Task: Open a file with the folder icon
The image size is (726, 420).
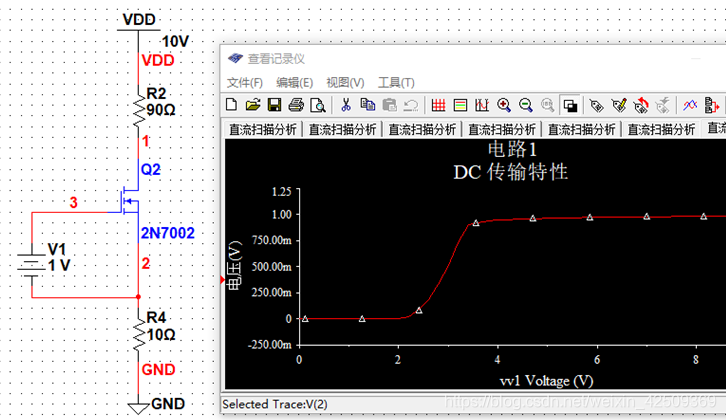Action: (253, 105)
